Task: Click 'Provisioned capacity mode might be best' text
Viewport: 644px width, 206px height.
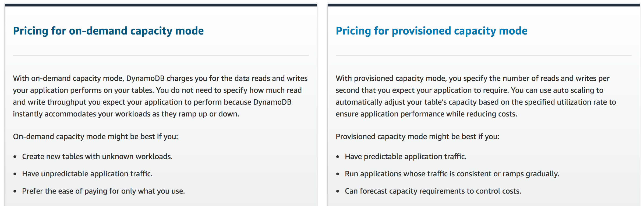Action: pos(417,136)
